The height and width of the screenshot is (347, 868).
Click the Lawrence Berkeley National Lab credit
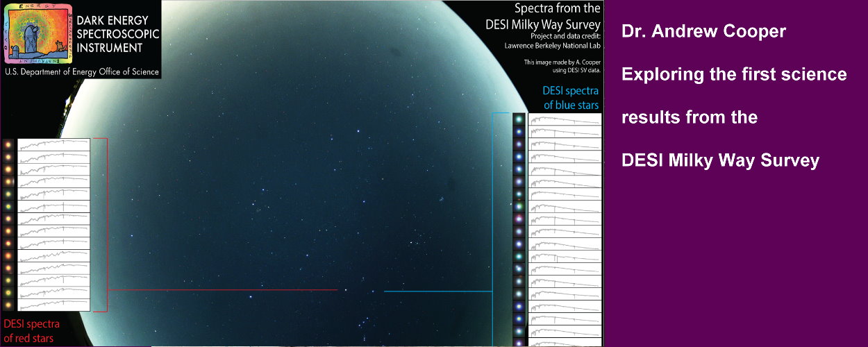pyautogui.click(x=552, y=46)
